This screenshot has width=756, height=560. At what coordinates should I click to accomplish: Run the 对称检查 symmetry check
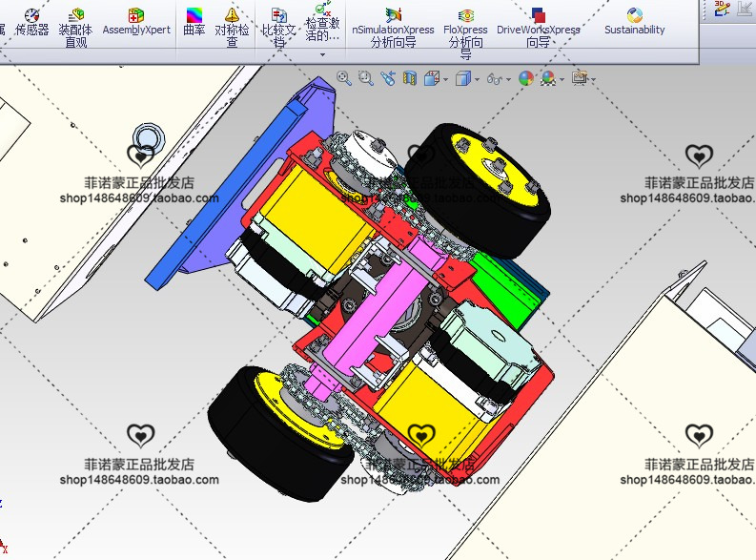pyautogui.click(x=232, y=28)
